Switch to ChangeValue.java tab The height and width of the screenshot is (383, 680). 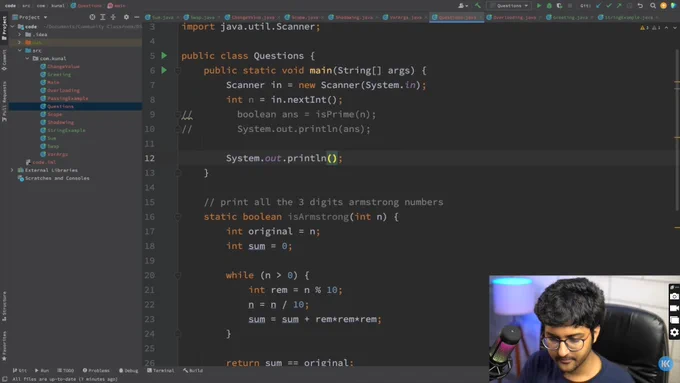click(x=252, y=17)
